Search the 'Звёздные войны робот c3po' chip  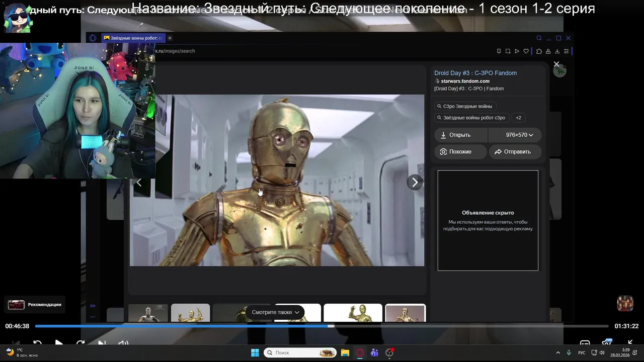pos(471,118)
